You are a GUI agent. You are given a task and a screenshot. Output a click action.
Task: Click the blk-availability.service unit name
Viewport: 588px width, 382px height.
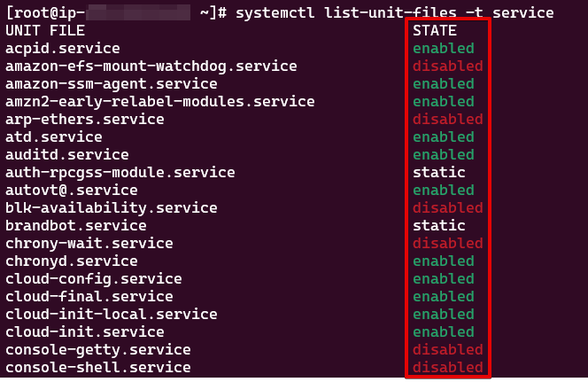[x=112, y=208]
